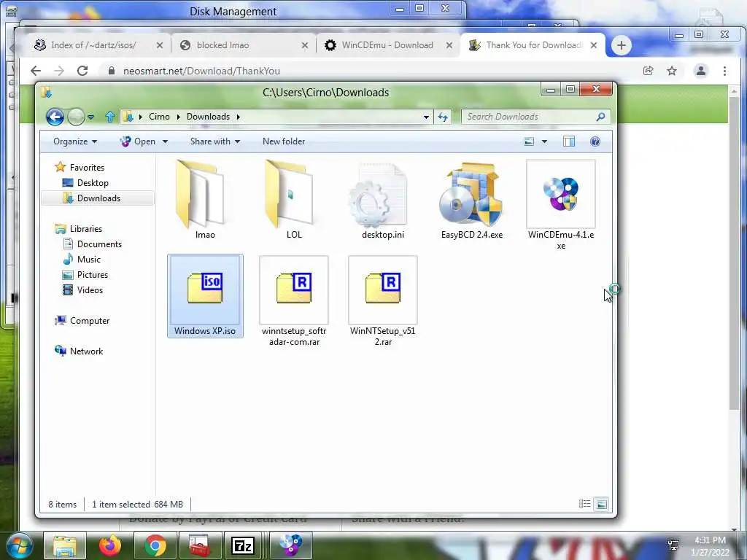Open Explorer help button
The image size is (747, 560).
pyautogui.click(x=595, y=141)
